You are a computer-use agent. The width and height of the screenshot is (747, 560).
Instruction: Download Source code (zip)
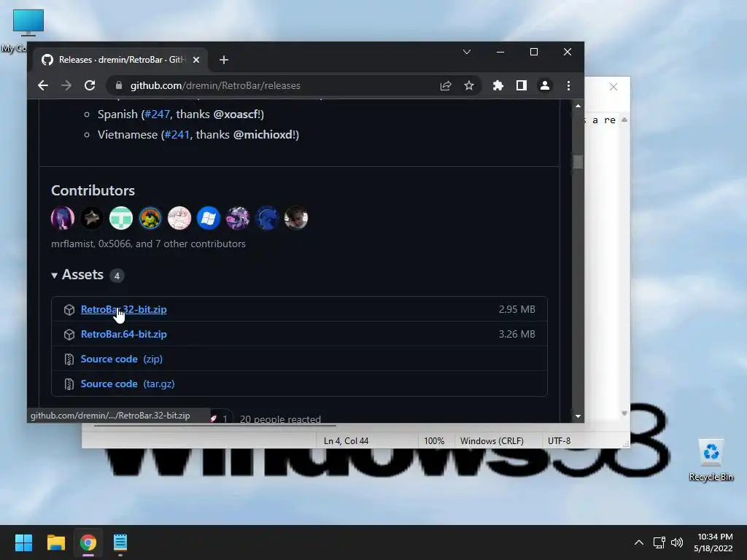[x=122, y=359]
